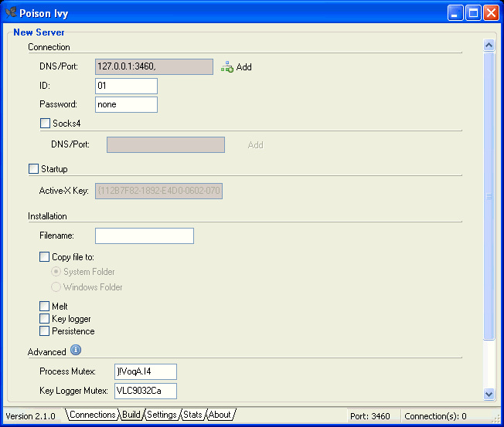Click the scroll down arrow

488,394
